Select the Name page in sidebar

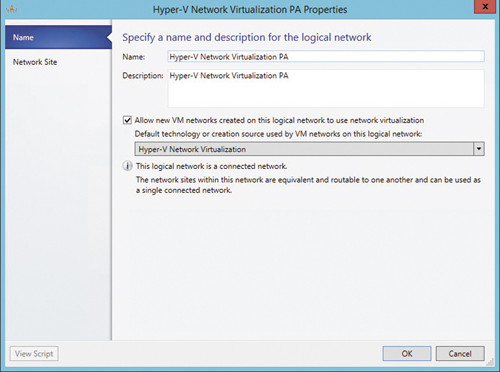tap(58, 37)
